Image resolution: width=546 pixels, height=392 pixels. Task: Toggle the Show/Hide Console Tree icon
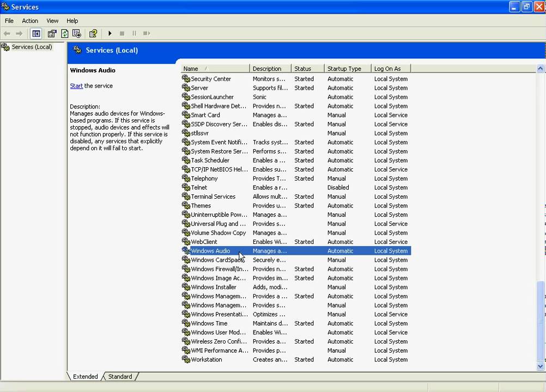[x=36, y=33]
